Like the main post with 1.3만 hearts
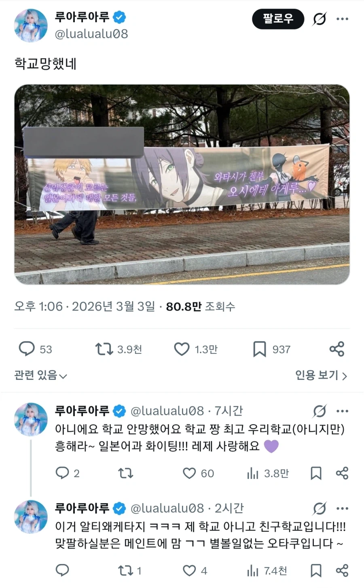The height and width of the screenshot is (588, 364). tap(196, 349)
